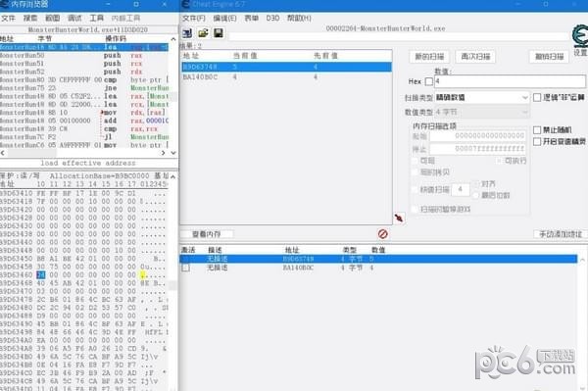Click the next scan button
The image size is (588, 391).
tap(475, 57)
